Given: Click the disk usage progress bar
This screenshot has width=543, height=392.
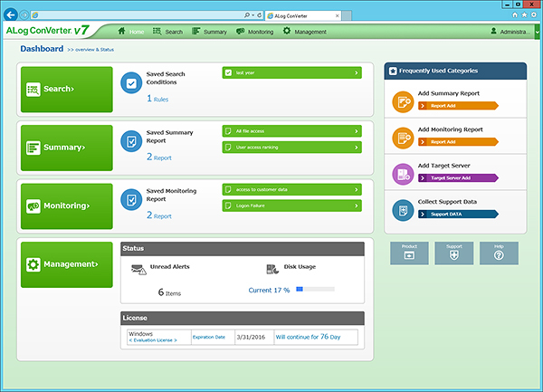Looking at the screenshot, I should click(x=315, y=289).
